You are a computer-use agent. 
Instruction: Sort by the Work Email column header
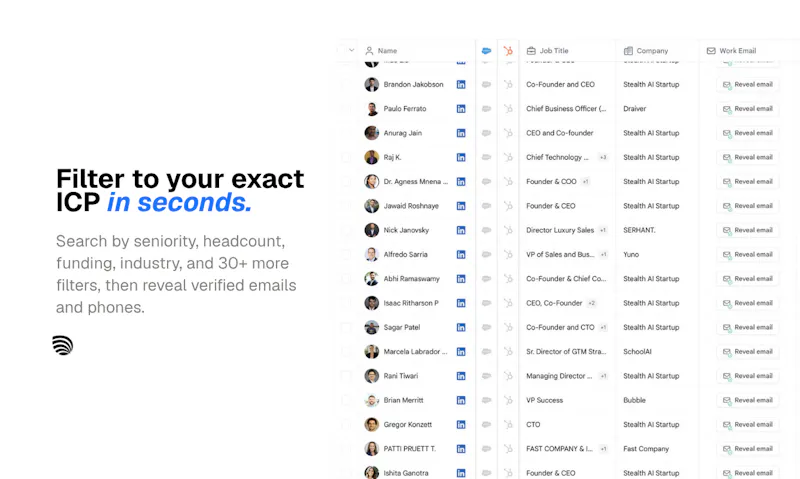[738, 51]
